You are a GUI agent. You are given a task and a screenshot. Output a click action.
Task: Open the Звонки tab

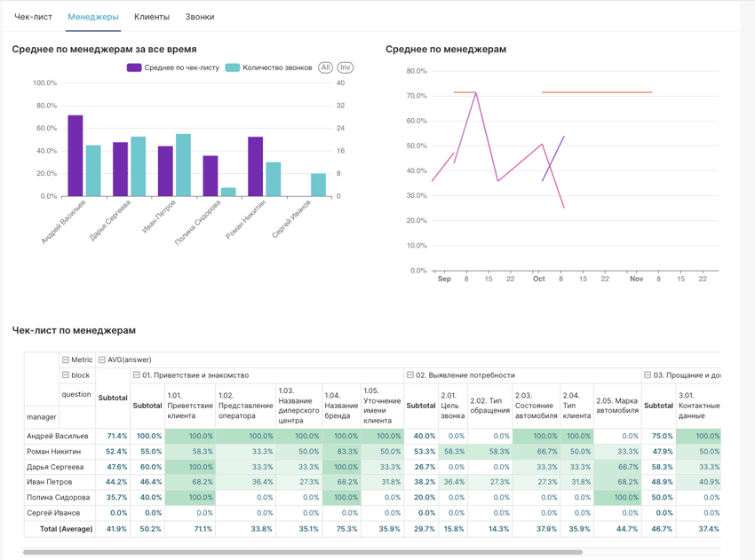[x=199, y=17]
